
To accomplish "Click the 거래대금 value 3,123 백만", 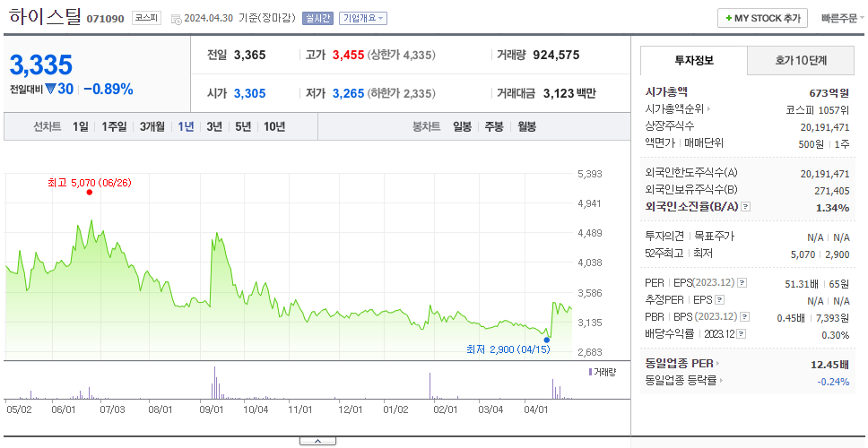I will [x=569, y=93].
